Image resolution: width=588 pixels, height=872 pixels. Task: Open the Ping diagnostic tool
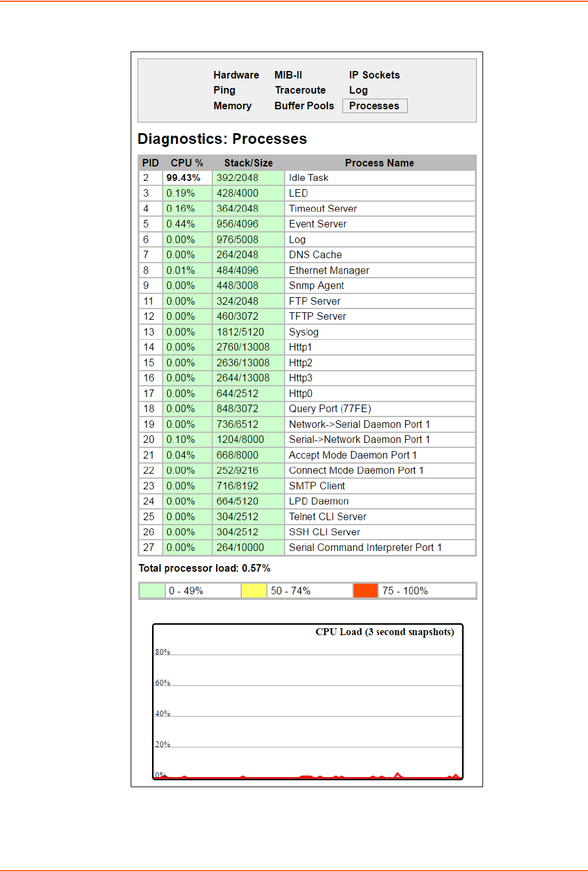[224, 90]
